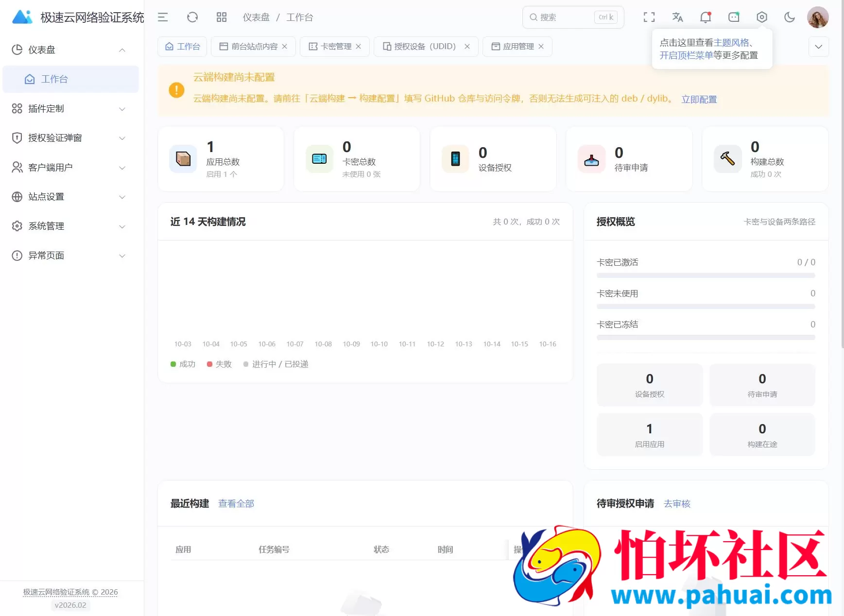Expand the 授权验证弹窗 menu
The image size is (844, 616).
click(71, 138)
